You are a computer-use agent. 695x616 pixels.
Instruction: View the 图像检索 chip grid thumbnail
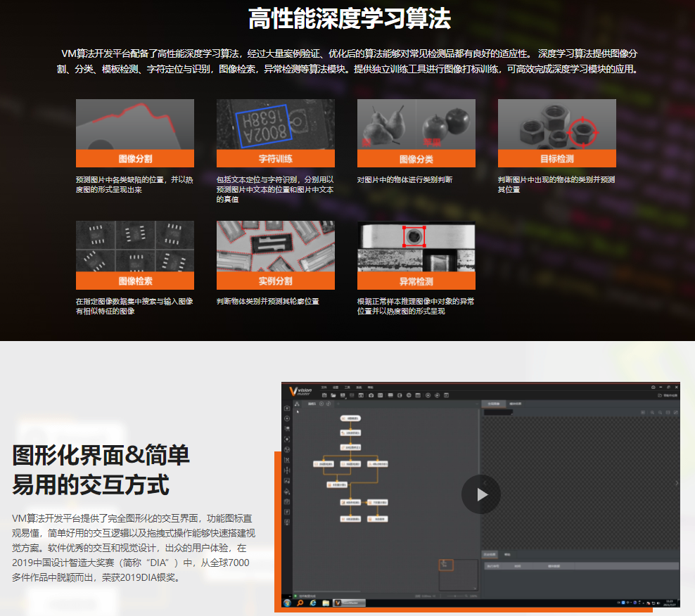click(135, 246)
